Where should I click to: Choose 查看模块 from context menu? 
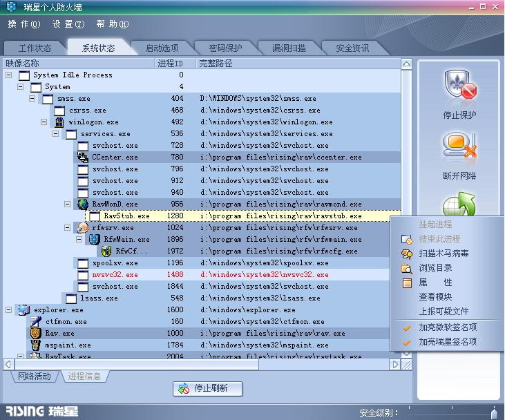[435, 297]
